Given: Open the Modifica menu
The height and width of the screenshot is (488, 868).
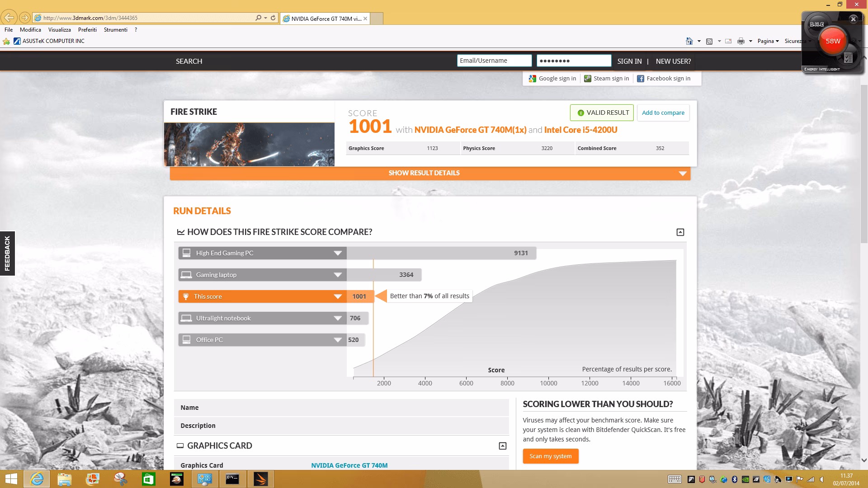Looking at the screenshot, I should 30,30.
